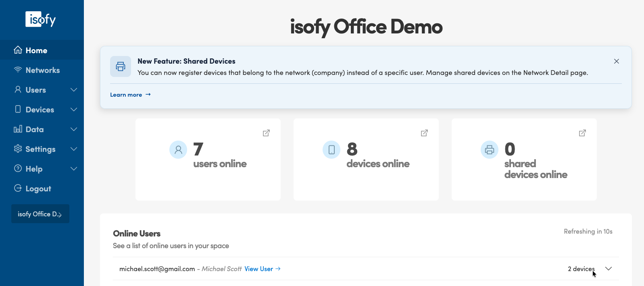Click the italic 'Michael Scott' name text
This screenshot has width=644, height=286.
click(x=222, y=269)
